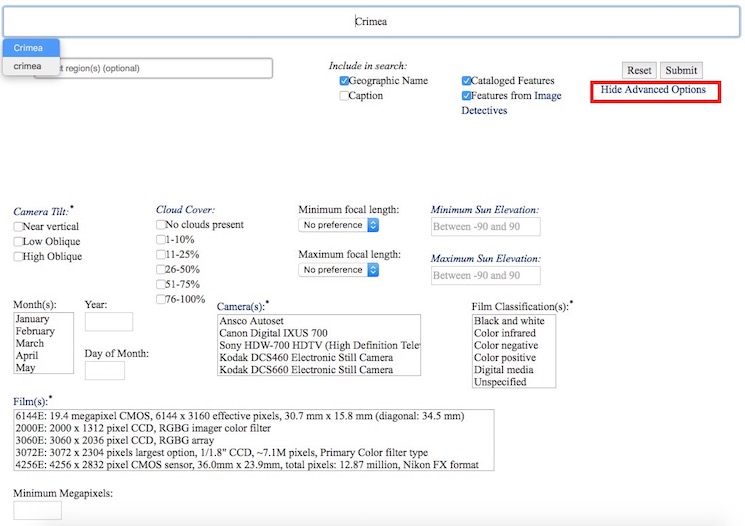Screen dimensions: 745x526
Task: Click the Minimum Sun Elevation field
Action: [x=486, y=227]
